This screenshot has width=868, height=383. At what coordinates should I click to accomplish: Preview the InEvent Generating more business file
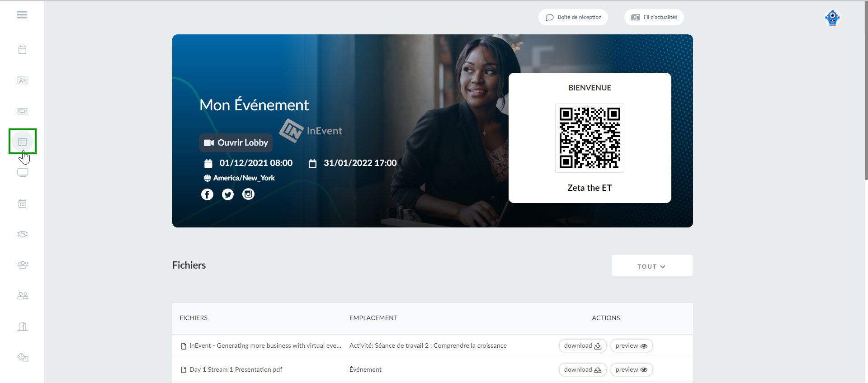tap(632, 346)
